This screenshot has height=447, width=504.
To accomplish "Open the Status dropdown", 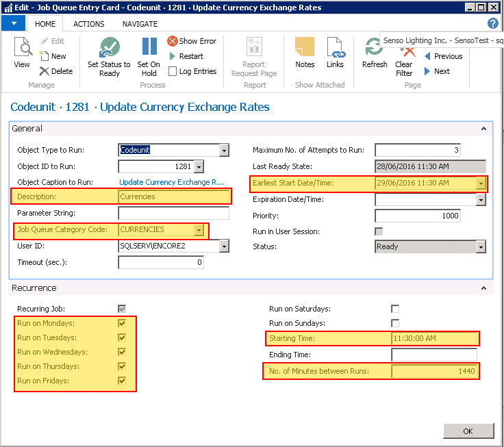I will [x=481, y=247].
